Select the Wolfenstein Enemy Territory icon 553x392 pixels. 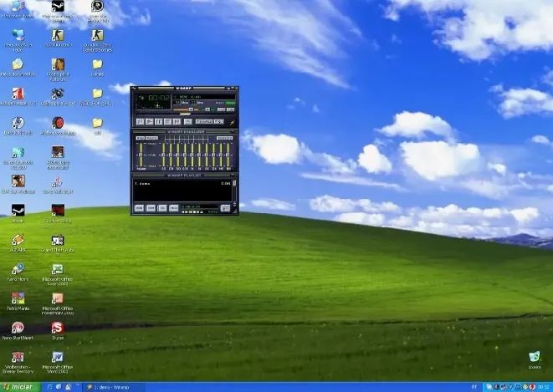[18, 362]
